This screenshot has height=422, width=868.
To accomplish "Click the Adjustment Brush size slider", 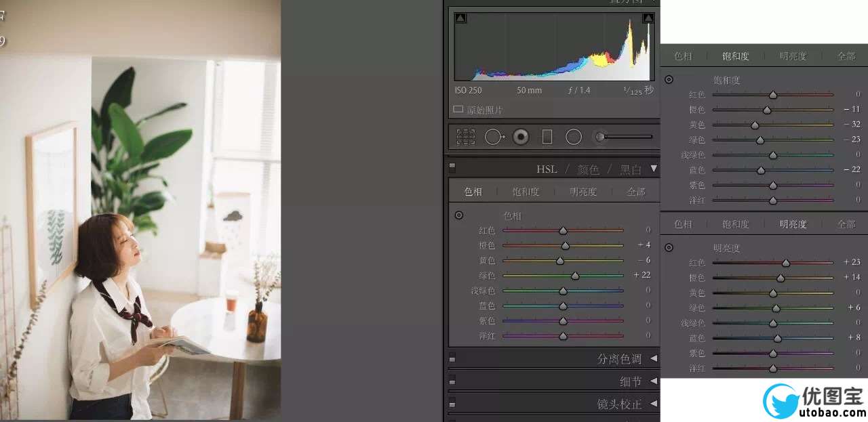I will pos(627,137).
